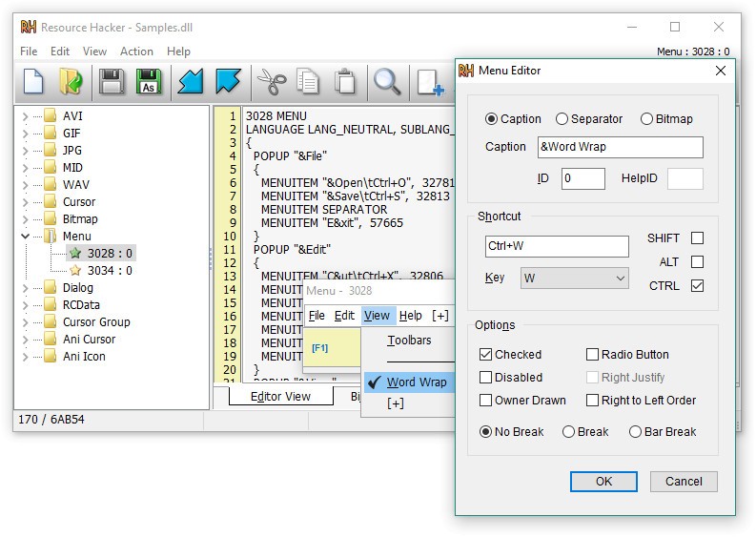The image size is (756, 537).
Task: Expand the WAV tree node
Action: (x=25, y=185)
